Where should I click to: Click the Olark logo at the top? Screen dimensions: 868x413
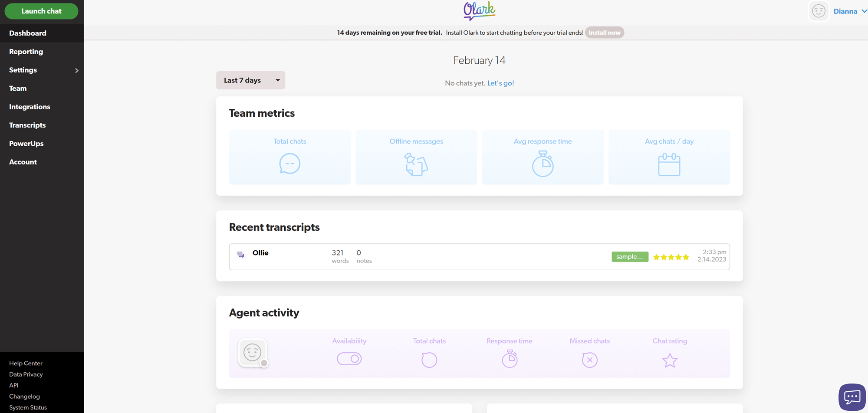(x=479, y=10)
